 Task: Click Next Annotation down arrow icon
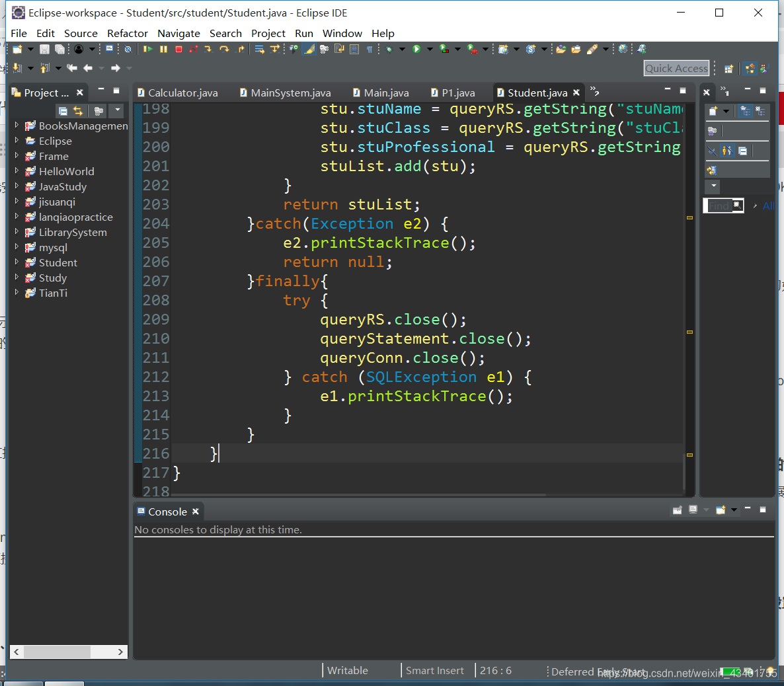click(x=17, y=68)
